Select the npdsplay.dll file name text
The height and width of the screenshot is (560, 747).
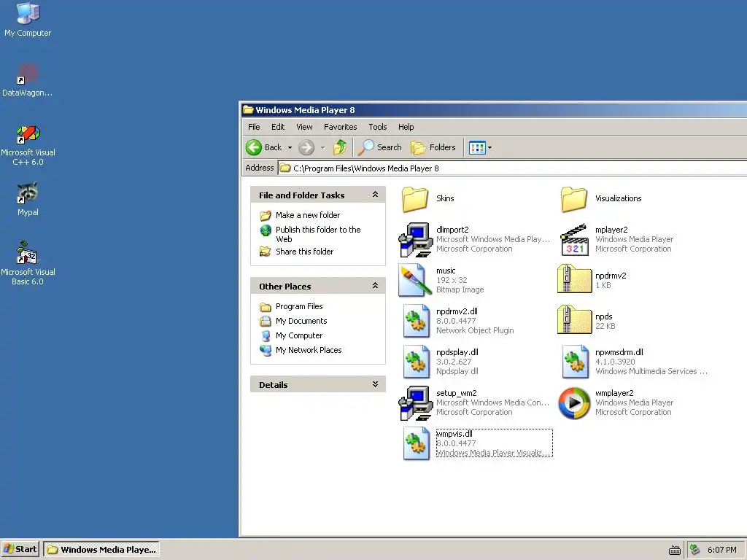tap(457, 352)
